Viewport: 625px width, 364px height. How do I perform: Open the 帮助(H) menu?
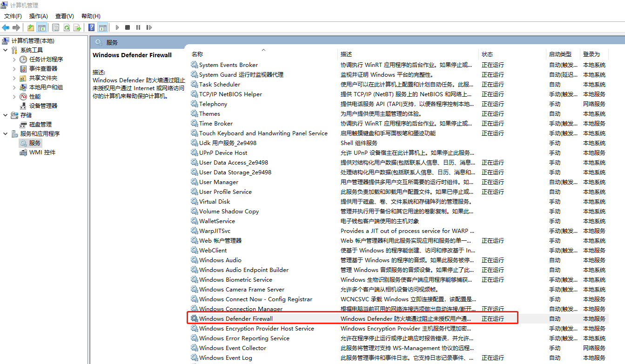tap(91, 16)
